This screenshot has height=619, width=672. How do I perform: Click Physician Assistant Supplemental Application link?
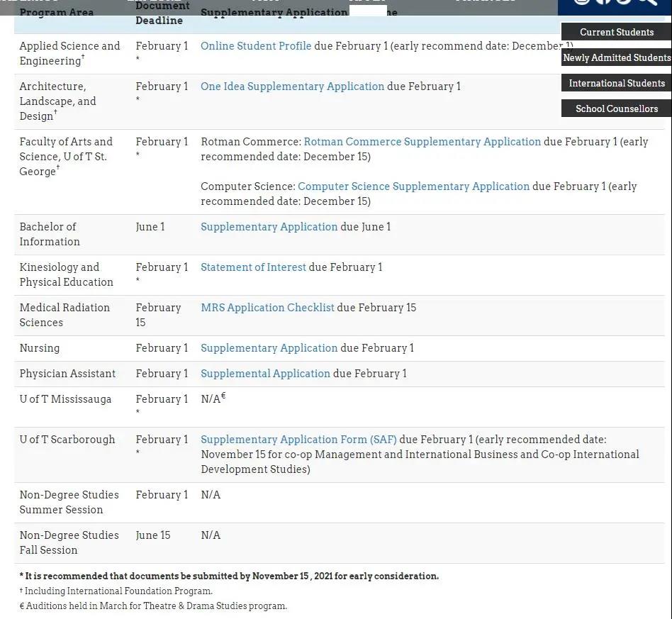(x=265, y=374)
